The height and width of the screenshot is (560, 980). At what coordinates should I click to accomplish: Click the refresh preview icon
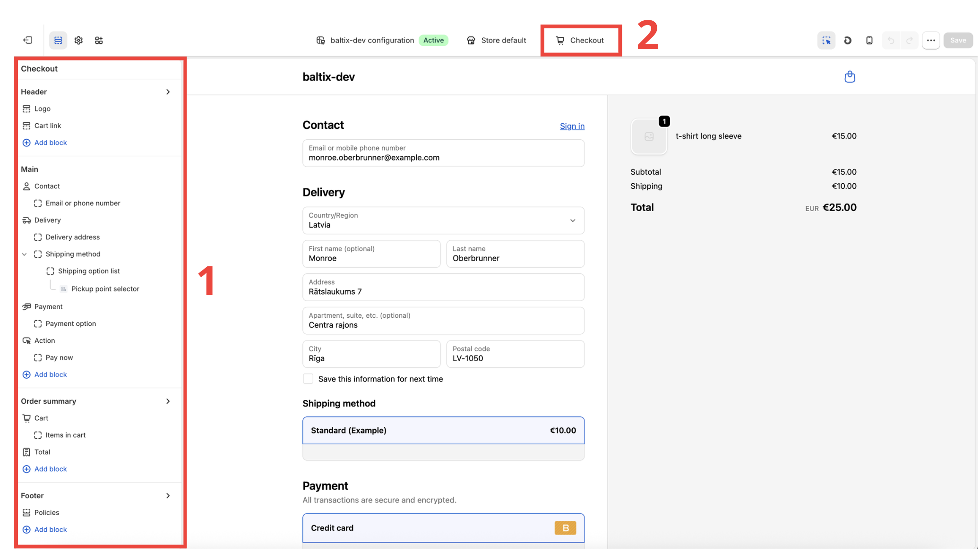(848, 40)
